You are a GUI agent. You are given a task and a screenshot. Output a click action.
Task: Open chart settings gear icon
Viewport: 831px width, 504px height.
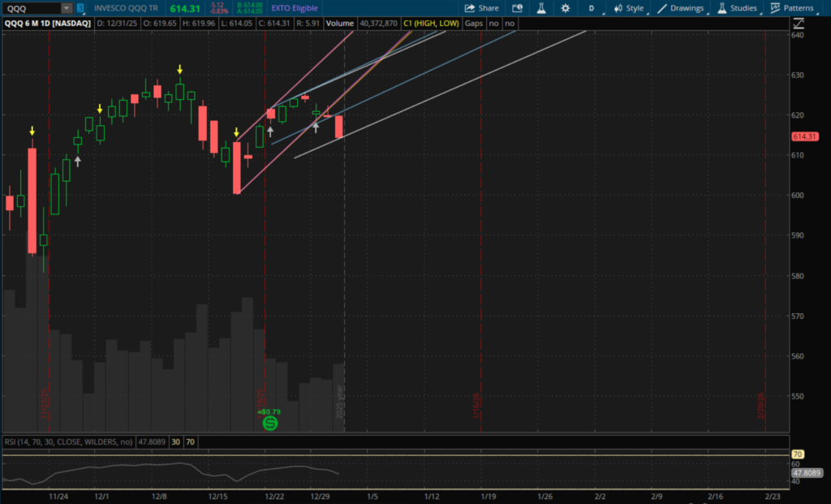(x=565, y=8)
